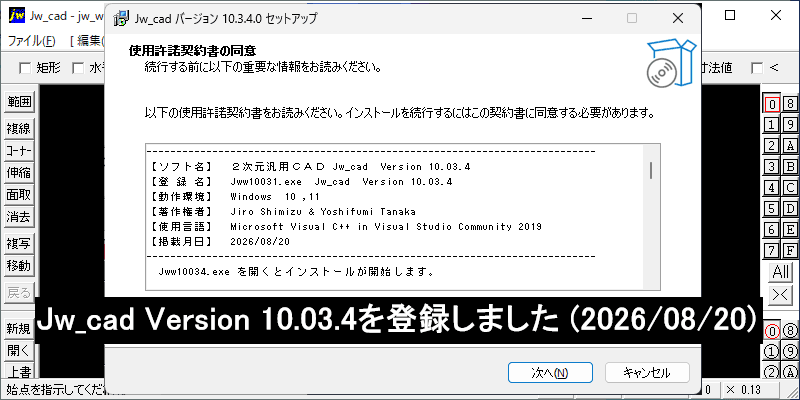Select the 複写 tool button
This screenshot has width=800, height=400.
pyautogui.click(x=19, y=244)
